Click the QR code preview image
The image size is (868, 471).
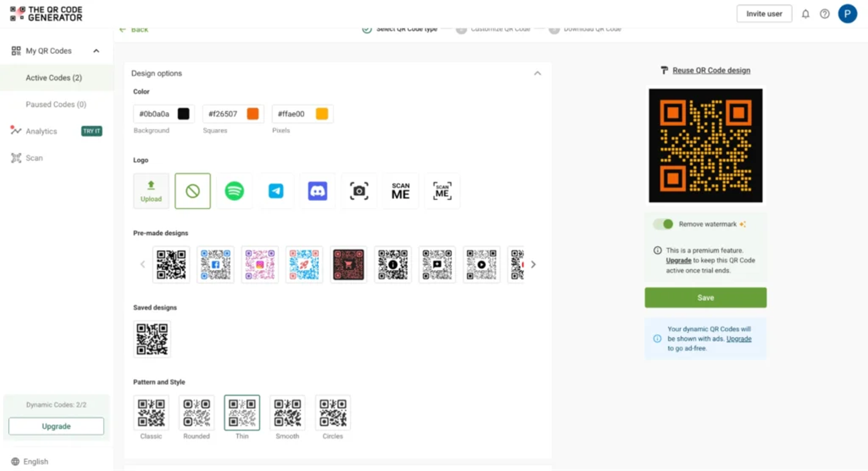[705, 146]
